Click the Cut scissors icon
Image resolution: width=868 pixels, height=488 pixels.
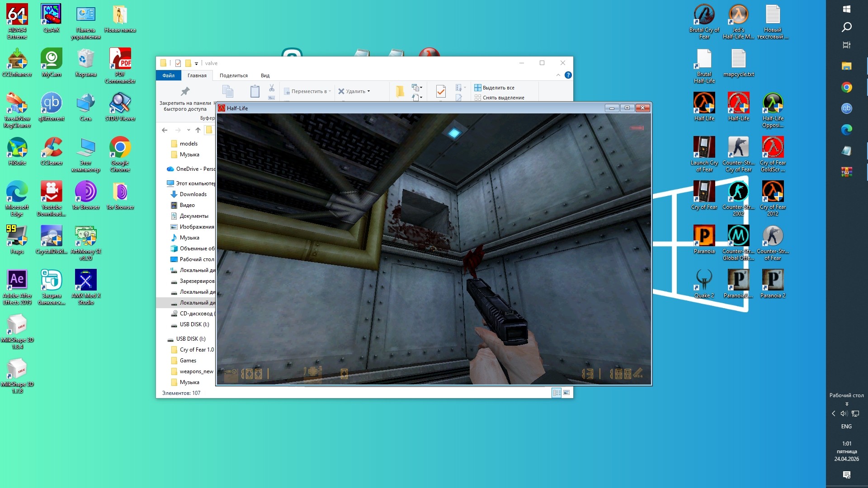coord(272,88)
